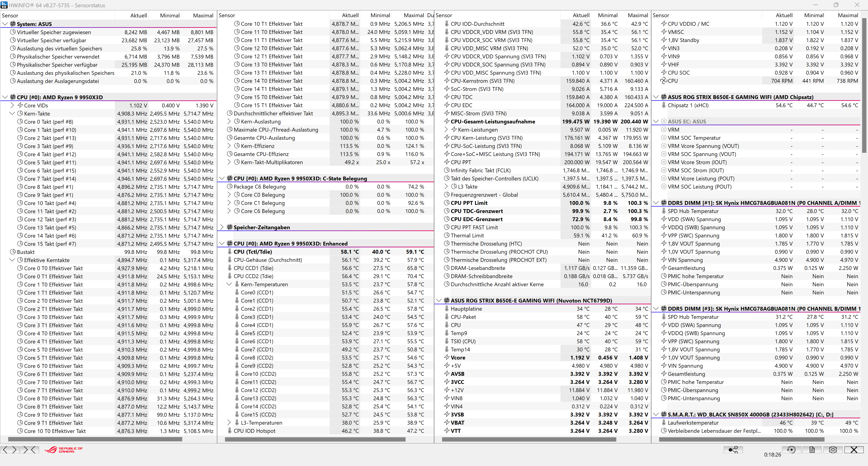Expand the Speicher-Zeitangaben section
This screenshot has width=868, height=466.
point(222,227)
